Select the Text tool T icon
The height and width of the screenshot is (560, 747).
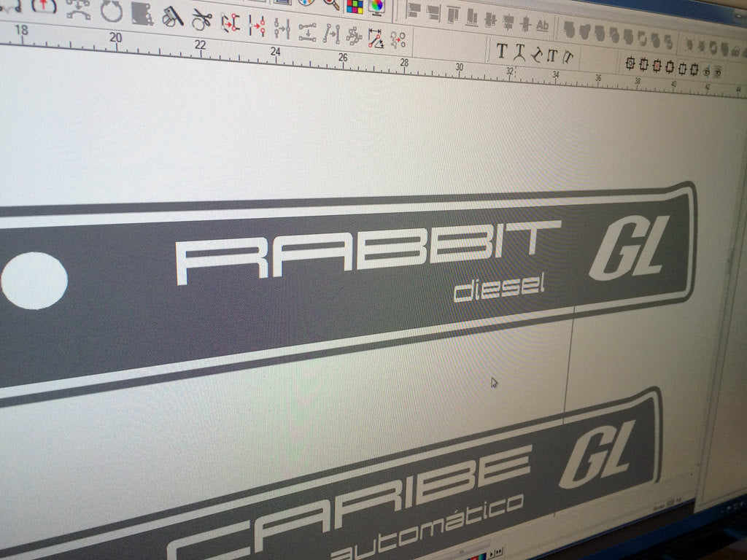click(503, 51)
